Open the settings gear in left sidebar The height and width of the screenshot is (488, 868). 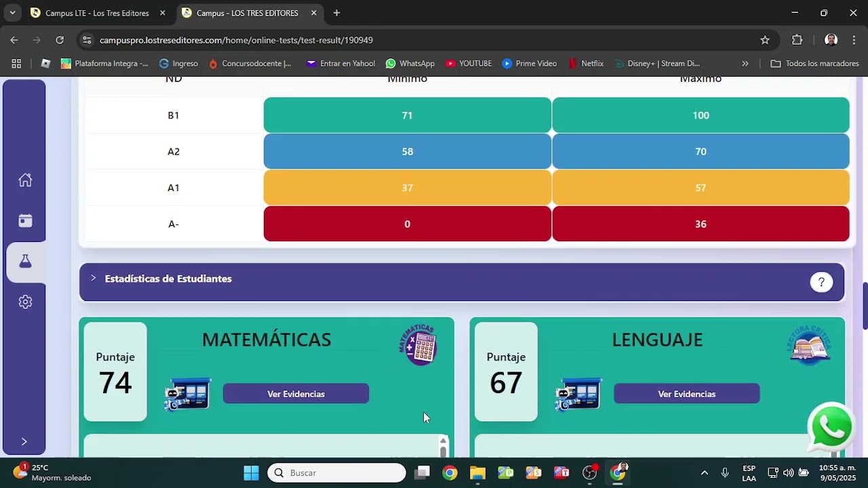point(25,302)
